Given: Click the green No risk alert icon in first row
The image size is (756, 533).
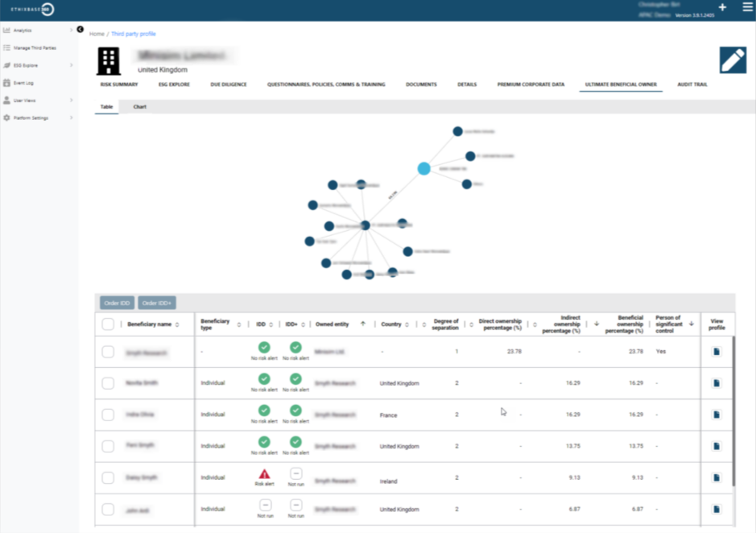Looking at the screenshot, I should [264, 348].
